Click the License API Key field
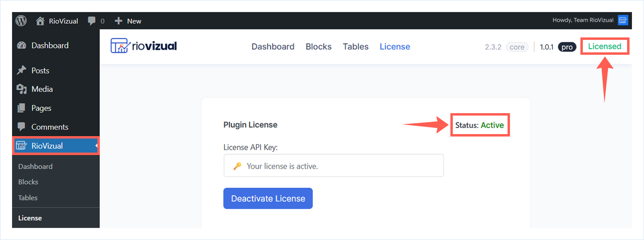Screen dimensions: 644x240 click(333, 166)
